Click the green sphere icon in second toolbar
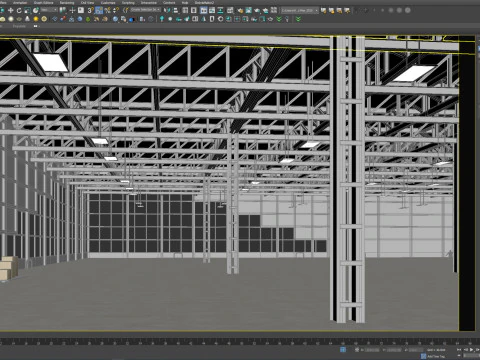Image resolution: width=480 pixels, height=360 pixels. pos(88,19)
